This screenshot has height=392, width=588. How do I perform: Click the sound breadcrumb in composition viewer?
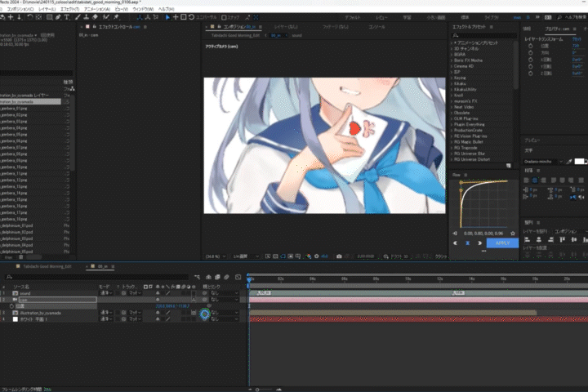(x=296, y=35)
